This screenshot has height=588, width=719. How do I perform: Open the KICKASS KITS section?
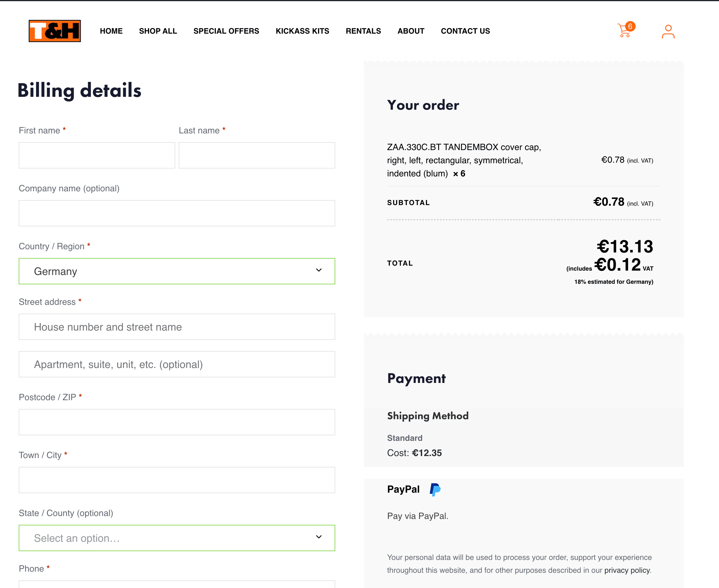(302, 31)
